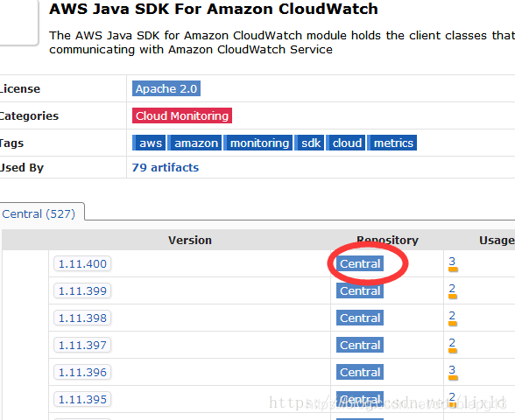Click Central repository for version 1.11.397
The width and height of the screenshot is (515, 420).
(x=360, y=345)
